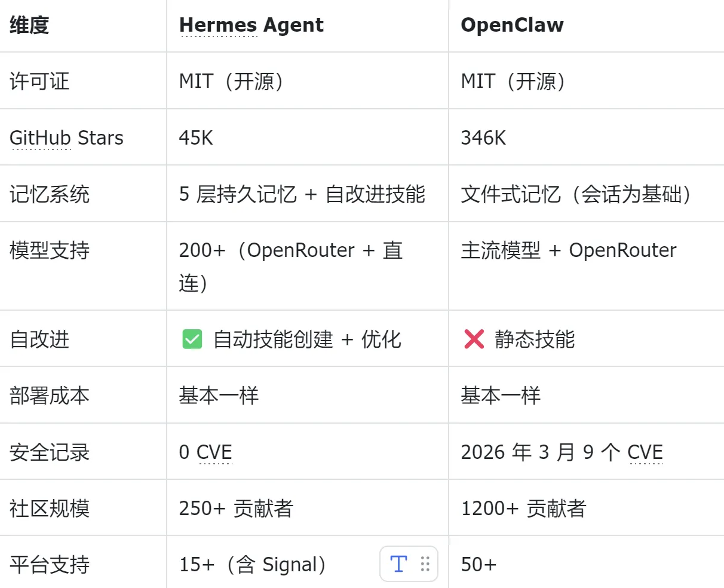Click the underlined Hermes Agent header
Viewport: 724px width, 588px height.
251,25
